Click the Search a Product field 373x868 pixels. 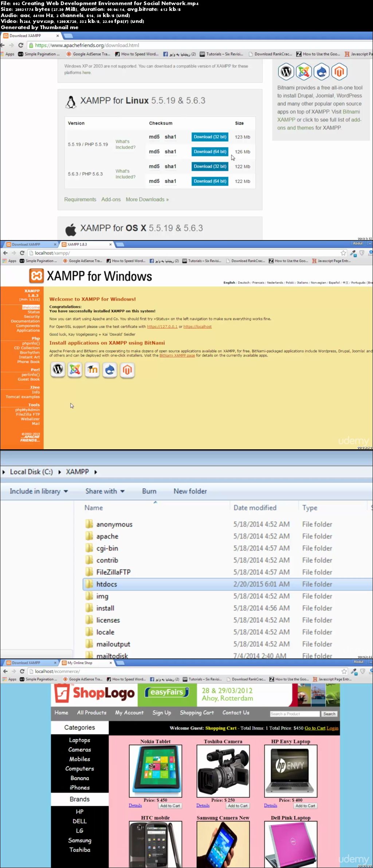[295, 714]
